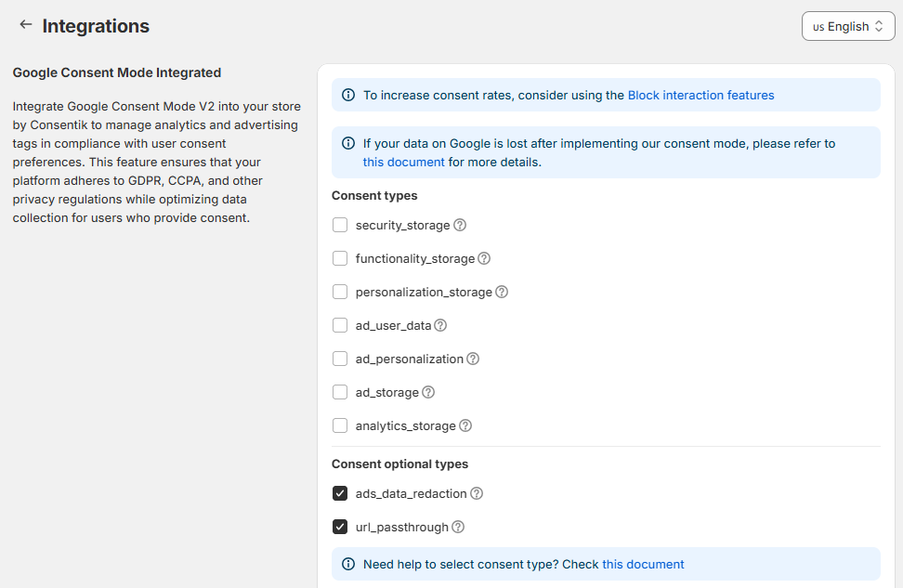
Task: Tick the analytics_storage checkbox
Action: point(340,425)
